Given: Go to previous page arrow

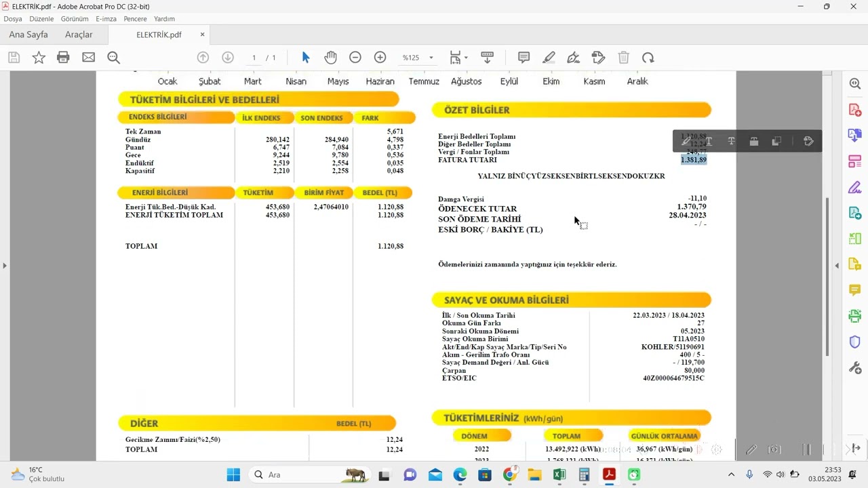Looking at the screenshot, I should [x=203, y=58].
